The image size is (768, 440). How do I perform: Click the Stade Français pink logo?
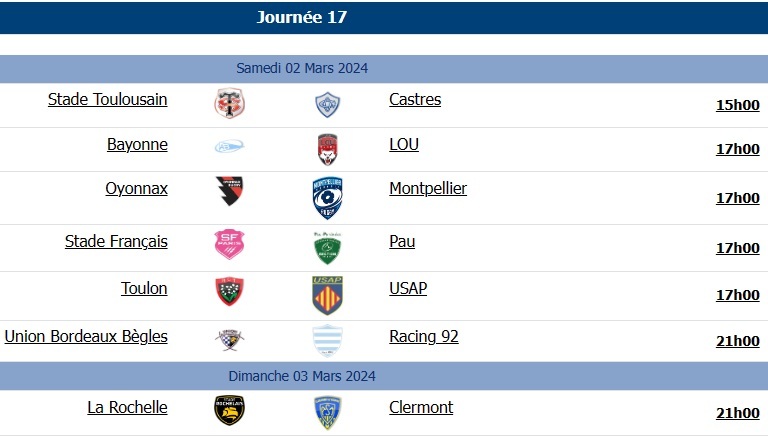pyautogui.click(x=230, y=244)
